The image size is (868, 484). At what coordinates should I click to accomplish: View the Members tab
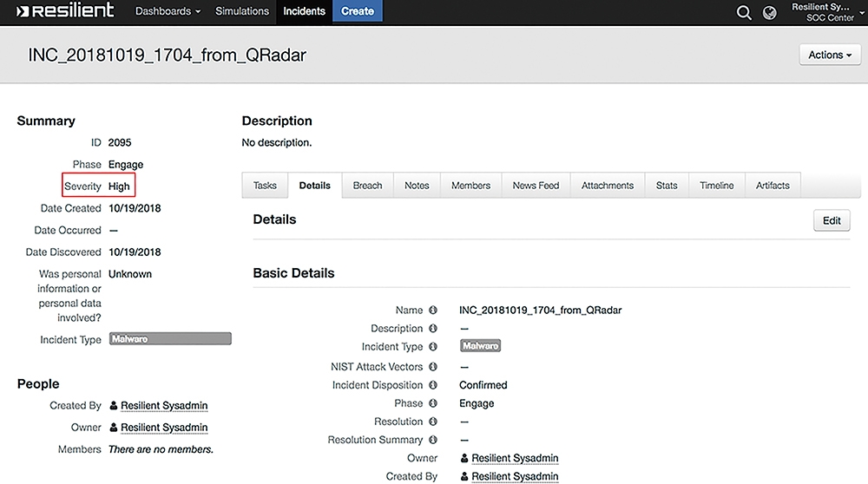[x=470, y=186]
